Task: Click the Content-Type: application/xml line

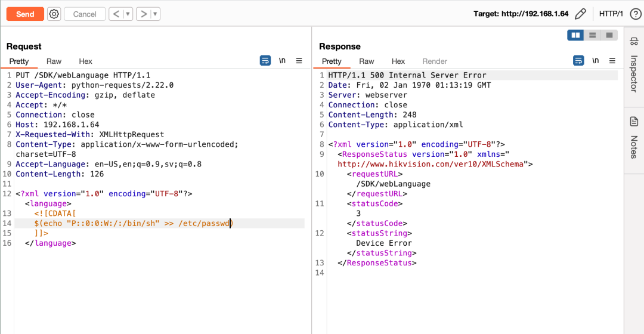Action: click(395, 125)
